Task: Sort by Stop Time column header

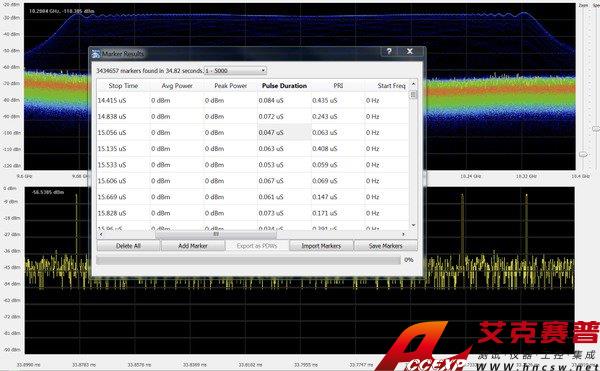Action: coord(123,86)
